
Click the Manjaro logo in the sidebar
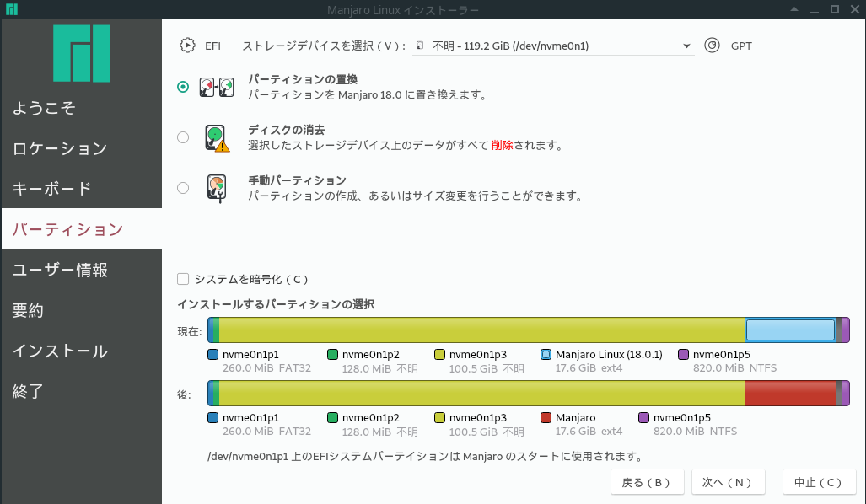point(81,53)
